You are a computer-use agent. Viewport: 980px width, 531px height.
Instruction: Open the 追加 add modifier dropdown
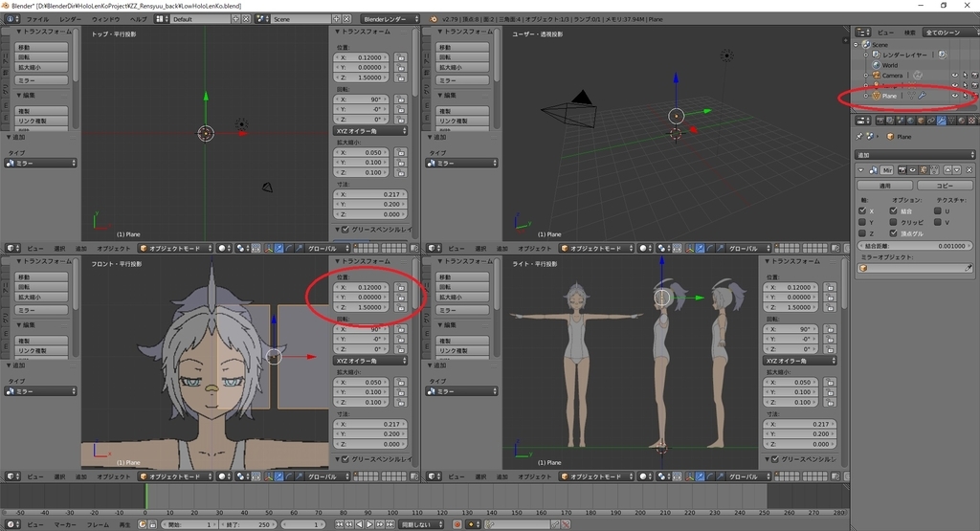point(915,155)
